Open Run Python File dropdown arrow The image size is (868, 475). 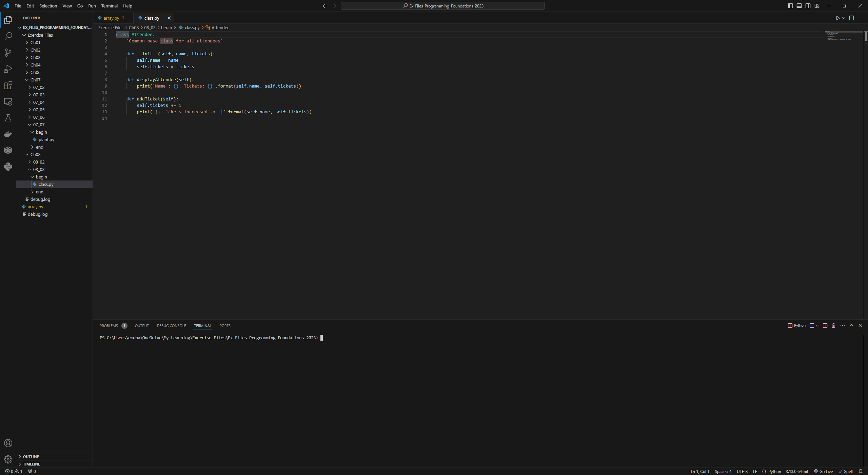pyautogui.click(x=844, y=18)
